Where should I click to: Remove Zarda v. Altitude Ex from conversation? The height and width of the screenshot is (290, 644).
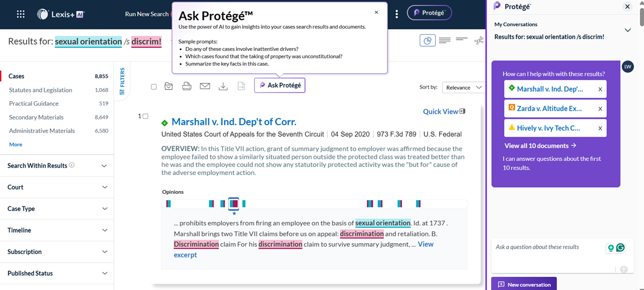[x=600, y=109]
